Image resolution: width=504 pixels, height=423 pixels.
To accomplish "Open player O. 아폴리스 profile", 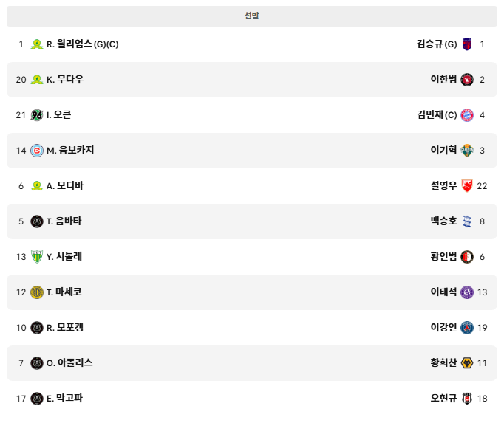I will point(69,363).
